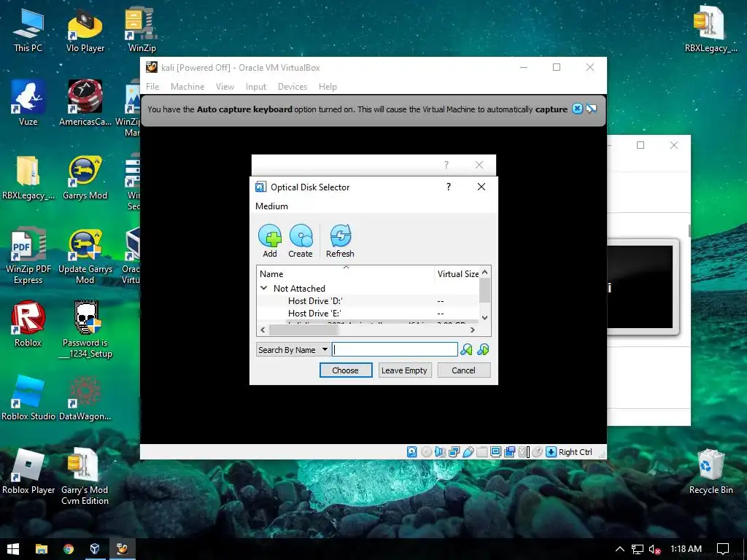
Task: Click the medium search text field
Action: [x=395, y=349]
